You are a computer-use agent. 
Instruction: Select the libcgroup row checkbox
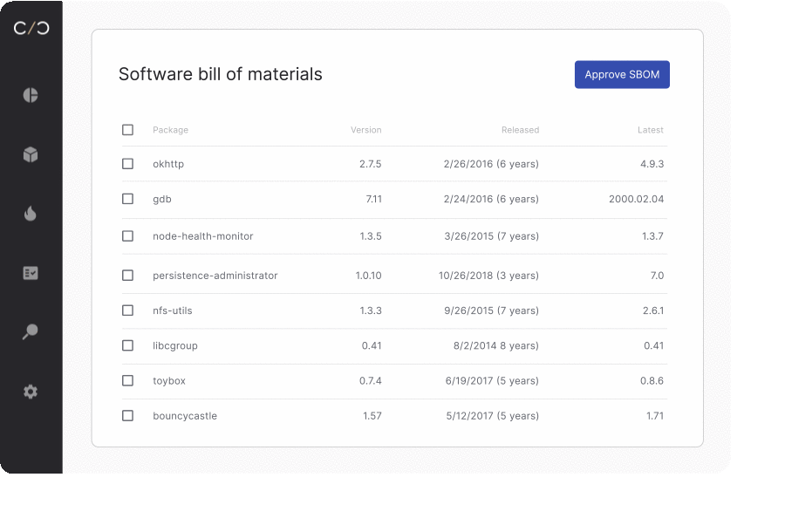[x=127, y=346]
